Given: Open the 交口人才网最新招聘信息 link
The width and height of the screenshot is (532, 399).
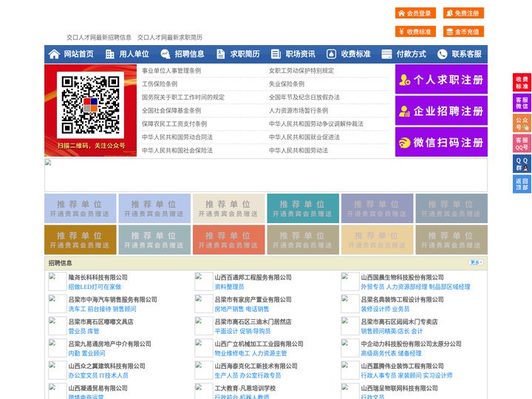Looking at the screenshot, I should coord(99,38).
